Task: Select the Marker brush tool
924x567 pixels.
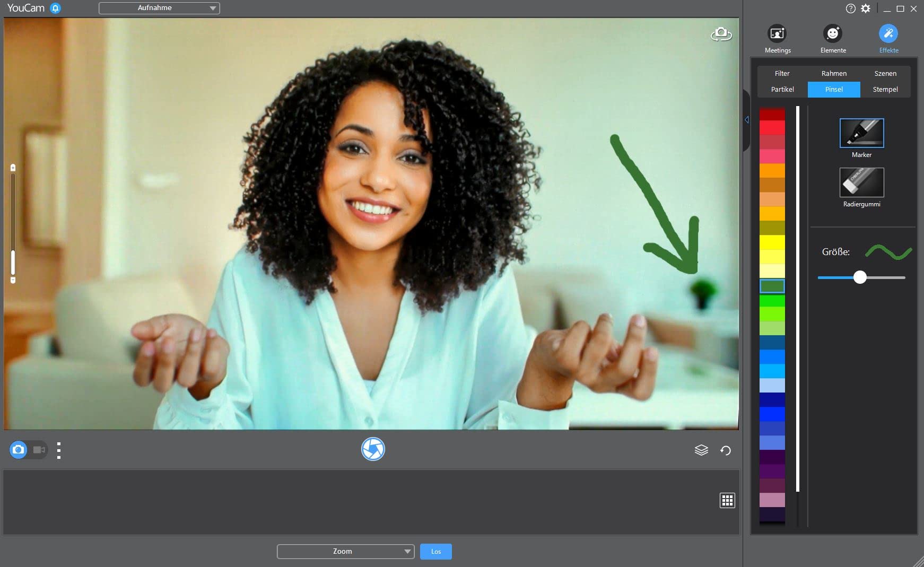Action: pos(861,133)
